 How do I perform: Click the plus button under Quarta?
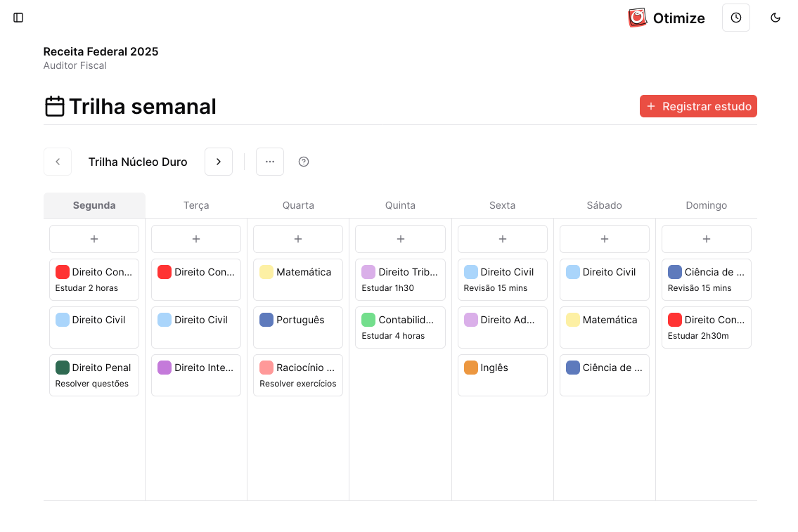coord(298,239)
